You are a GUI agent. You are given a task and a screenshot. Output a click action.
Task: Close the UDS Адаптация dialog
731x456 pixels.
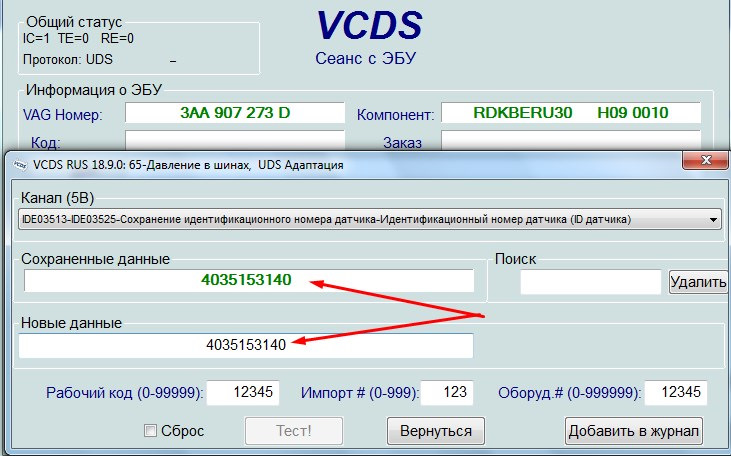706,160
